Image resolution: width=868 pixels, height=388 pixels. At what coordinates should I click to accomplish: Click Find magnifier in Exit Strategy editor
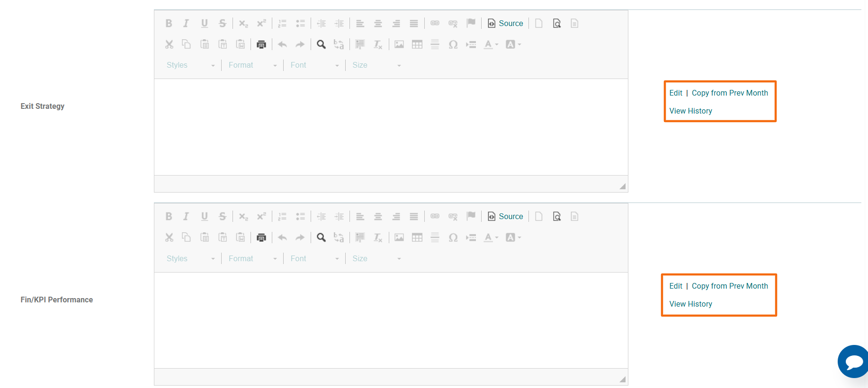tap(321, 44)
